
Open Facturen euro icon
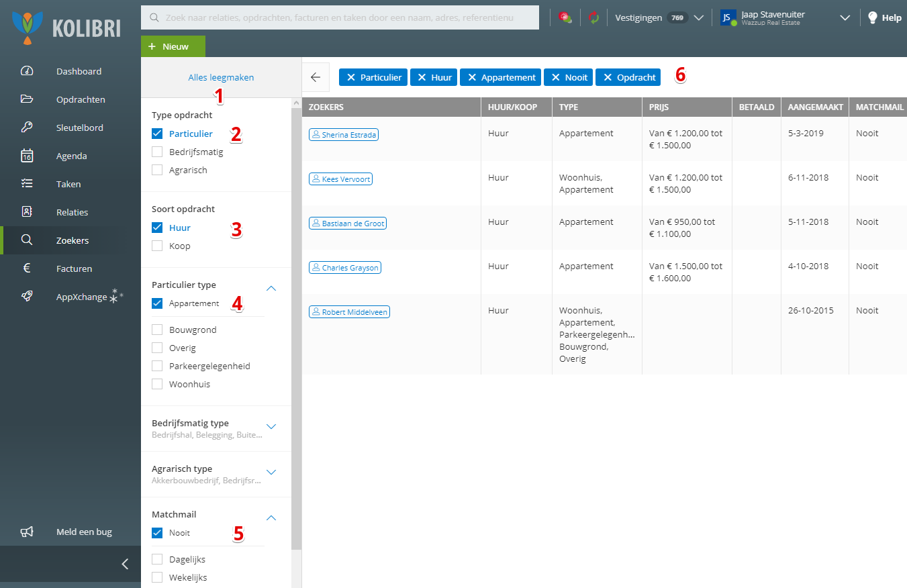pos(27,268)
